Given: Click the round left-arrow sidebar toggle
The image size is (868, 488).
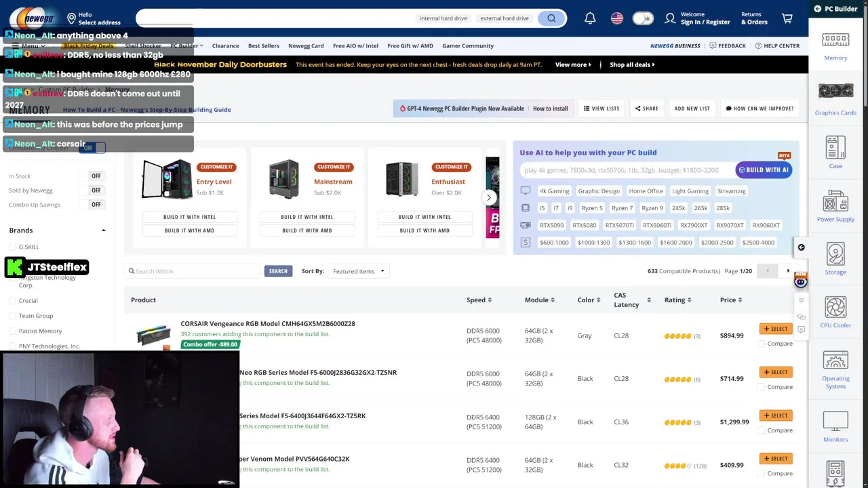Looking at the screenshot, I should coord(801,247).
